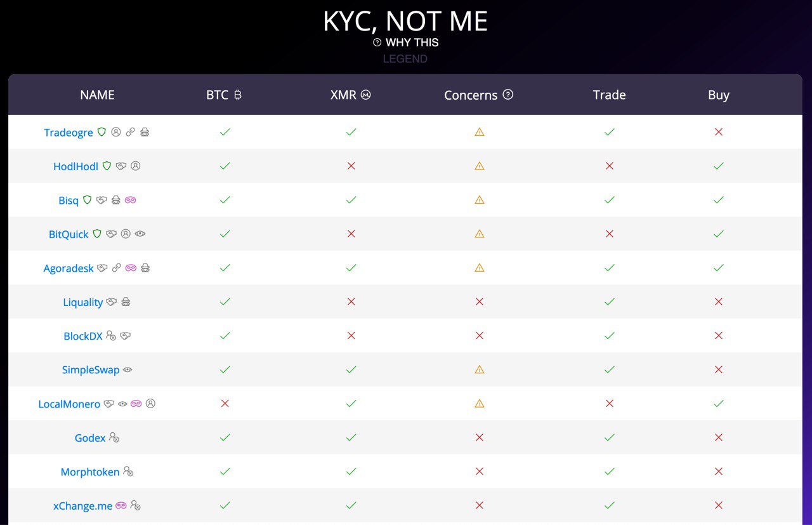Click the user-with-x icon beside Godex

114,437
